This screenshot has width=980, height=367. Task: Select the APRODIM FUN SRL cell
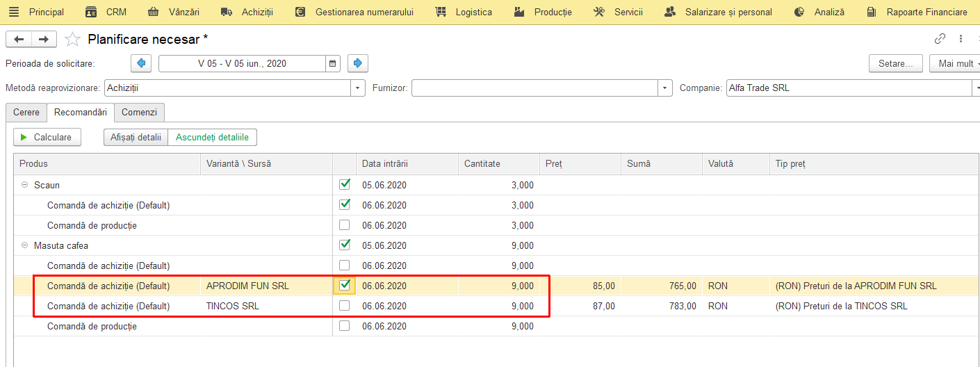coord(266,286)
